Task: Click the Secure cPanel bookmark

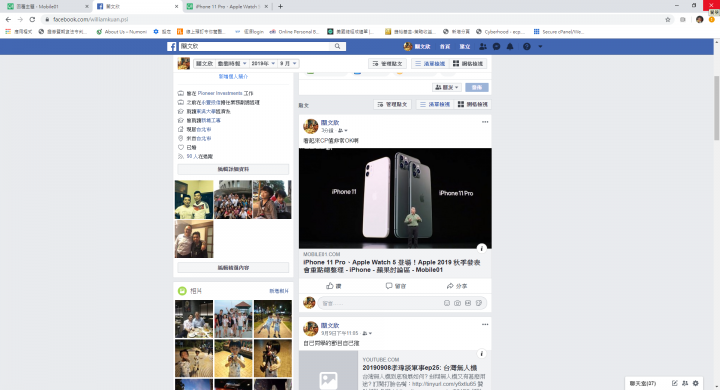Action: click(x=559, y=32)
